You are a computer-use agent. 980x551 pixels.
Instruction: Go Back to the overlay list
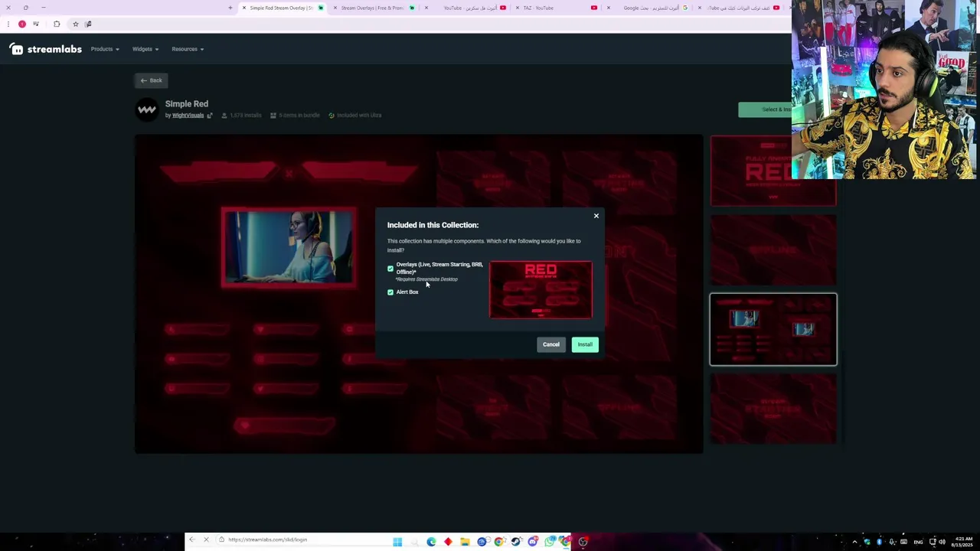[x=151, y=80]
